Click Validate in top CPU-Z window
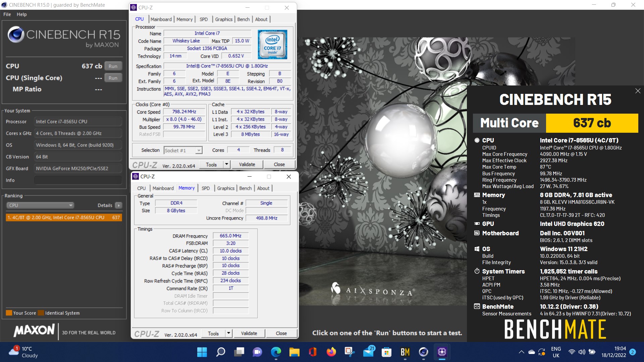 click(247, 165)
